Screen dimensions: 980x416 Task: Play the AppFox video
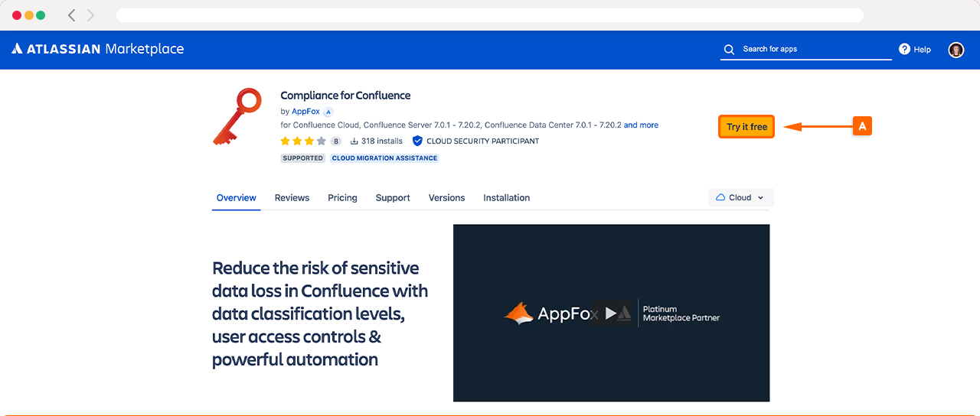coord(610,313)
